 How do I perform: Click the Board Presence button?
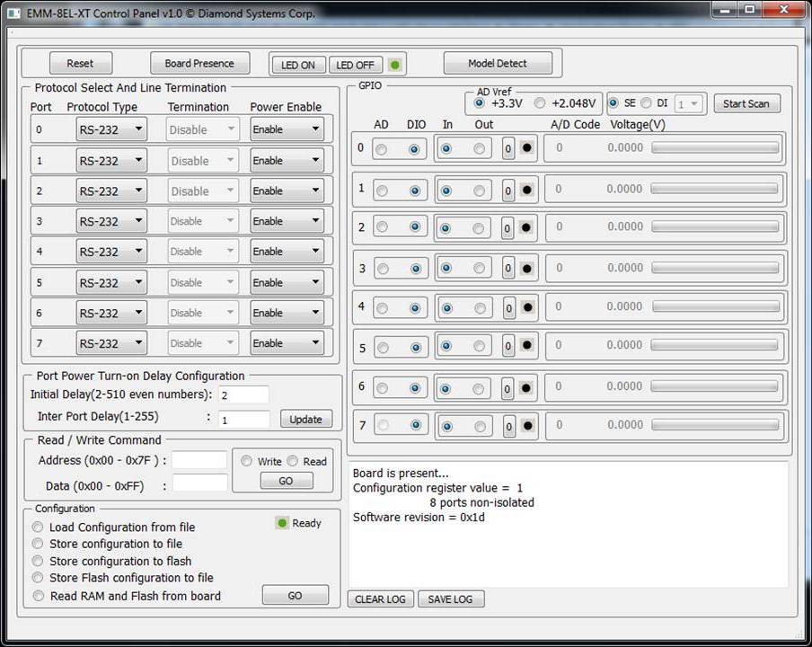click(200, 63)
